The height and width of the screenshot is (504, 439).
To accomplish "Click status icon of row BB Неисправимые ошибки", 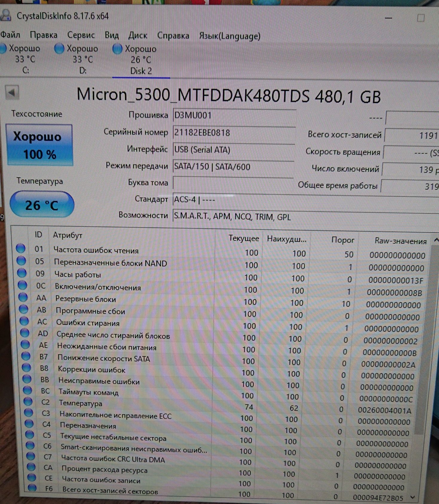I will click(x=27, y=379).
